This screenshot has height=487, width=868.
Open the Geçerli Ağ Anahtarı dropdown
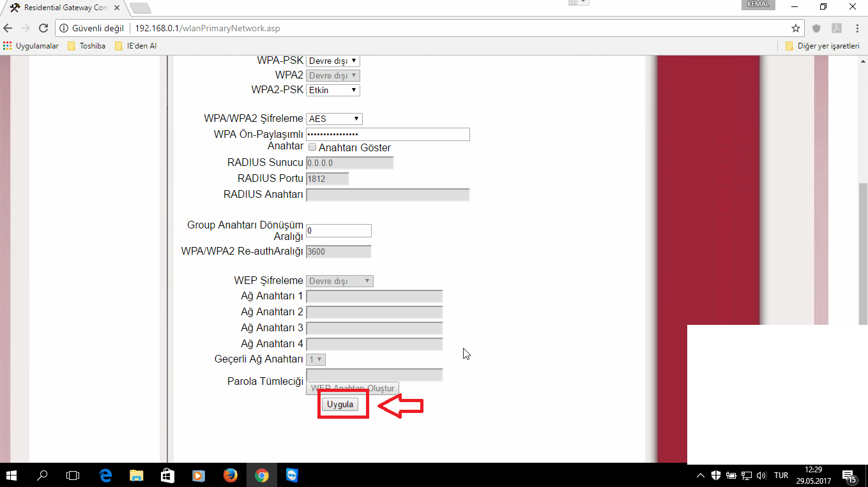(x=316, y=359)
